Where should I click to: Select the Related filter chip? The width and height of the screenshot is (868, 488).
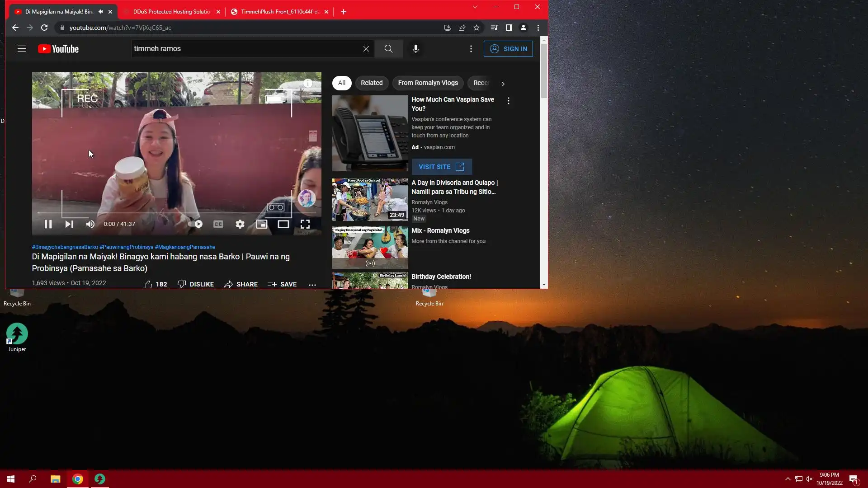click(x=372, y=83)
